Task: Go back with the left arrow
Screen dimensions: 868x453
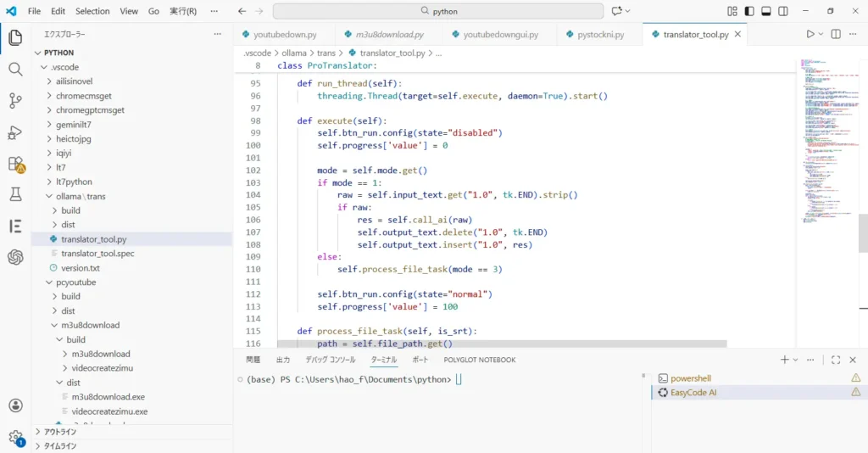Action: point(242,10)
